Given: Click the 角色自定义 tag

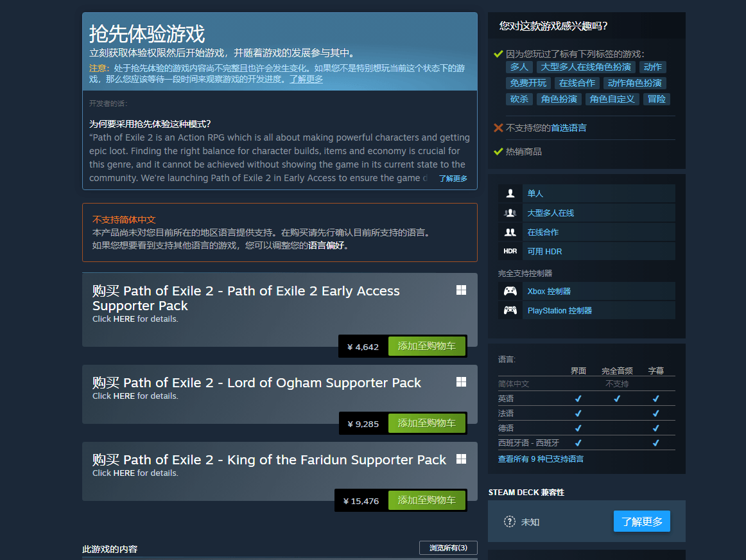Looking at the screenshot, I should [x=612, y=99].
